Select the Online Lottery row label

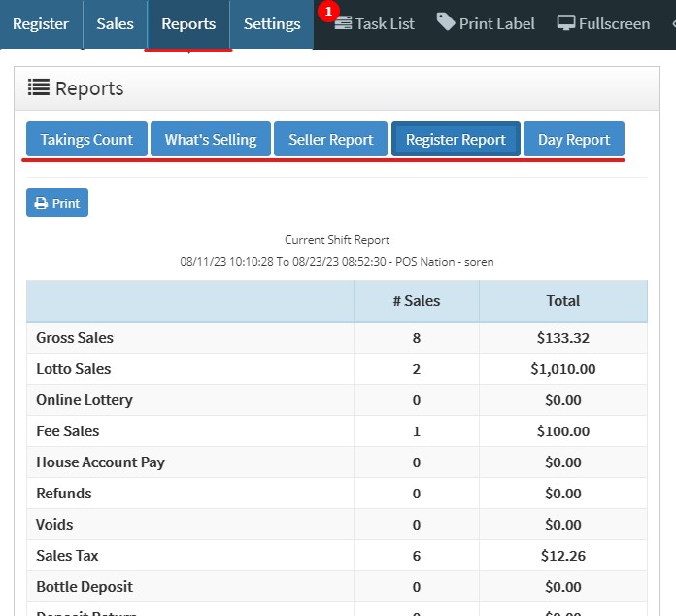(x=84, y=400)
